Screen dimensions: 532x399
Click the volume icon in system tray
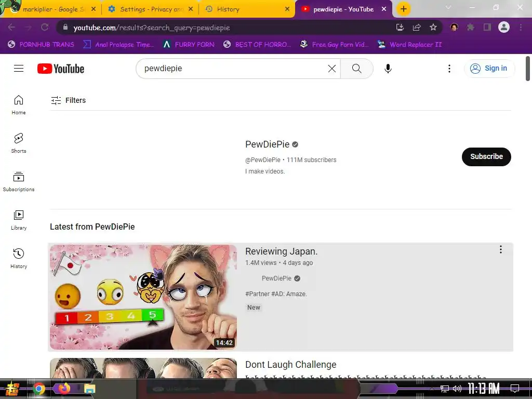click(457, 389)
